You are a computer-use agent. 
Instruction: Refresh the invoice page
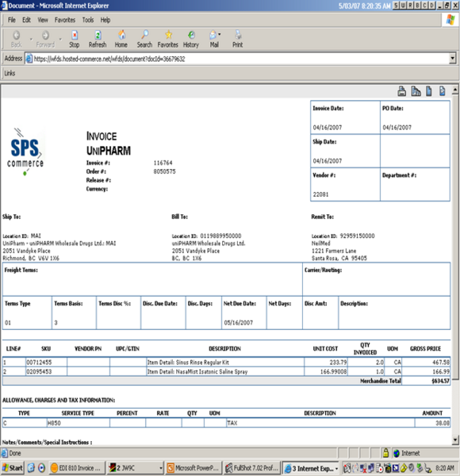pyautogui.click(x=98, y=39)
